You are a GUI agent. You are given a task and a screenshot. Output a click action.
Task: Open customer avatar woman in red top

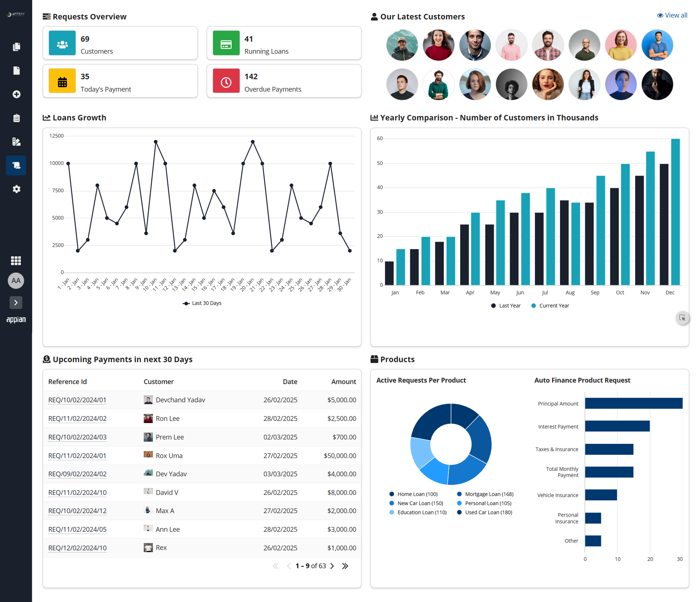[x=439, y=45]
